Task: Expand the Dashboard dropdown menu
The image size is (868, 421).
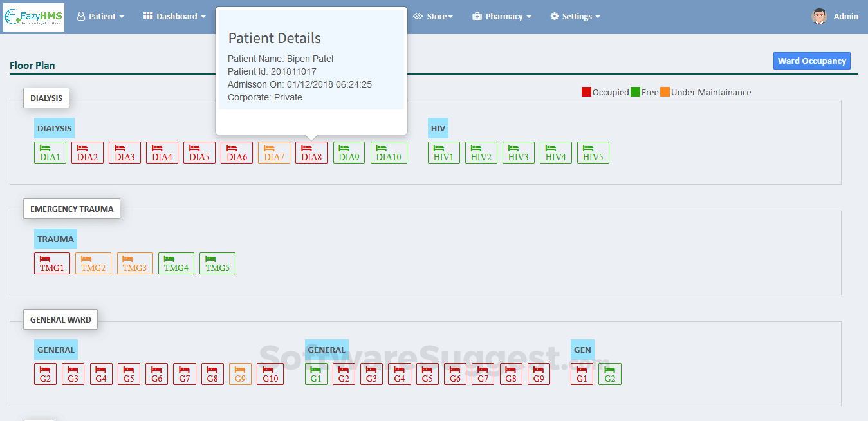Action: pos(174,17)
